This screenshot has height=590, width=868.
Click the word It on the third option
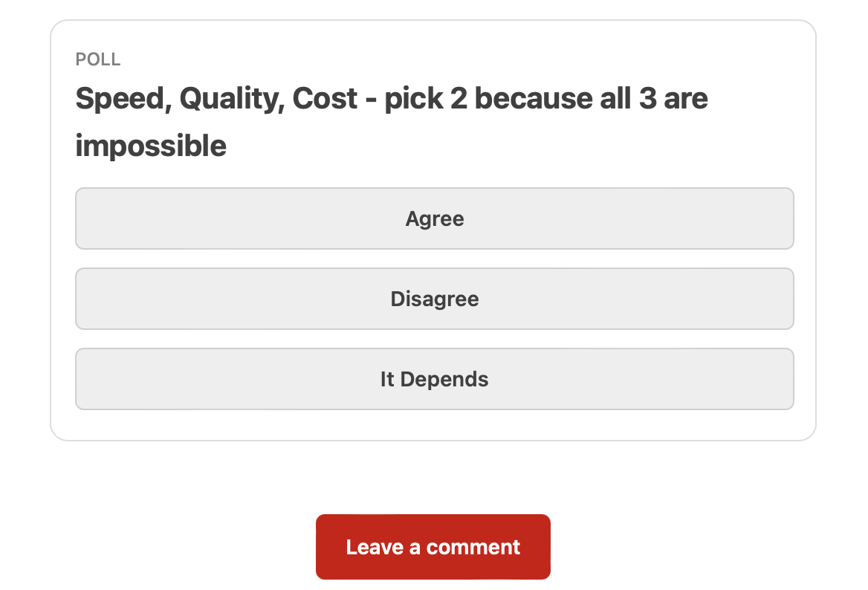coord(387,379)
